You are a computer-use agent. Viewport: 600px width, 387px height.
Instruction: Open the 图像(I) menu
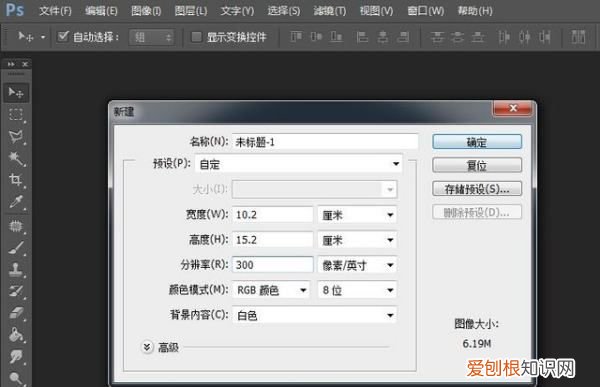click(146, 11)
